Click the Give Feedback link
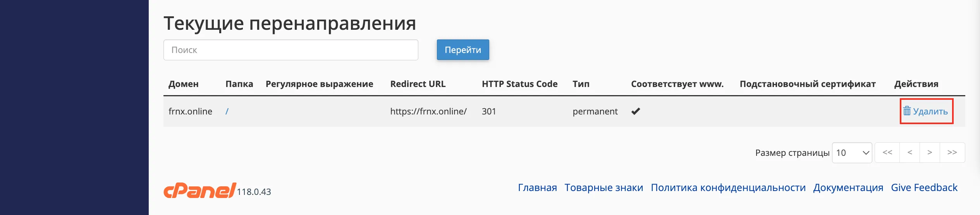980x215 pixels. point(924,188)
